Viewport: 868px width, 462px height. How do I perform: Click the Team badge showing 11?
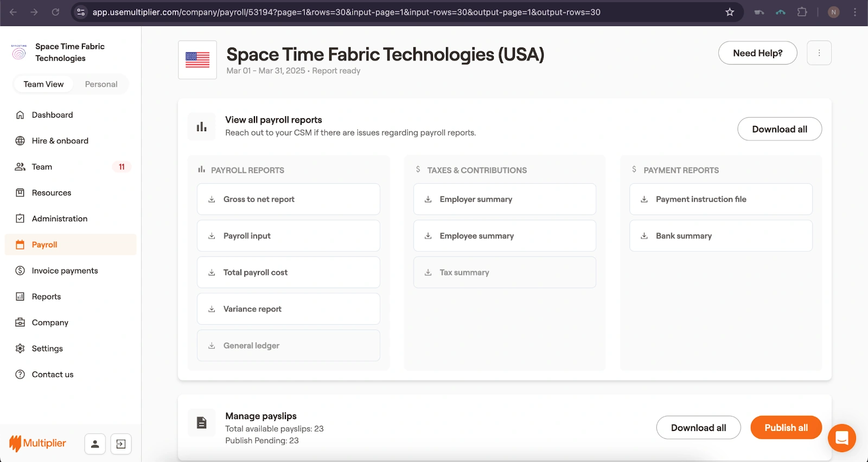(x=122, y=167)
